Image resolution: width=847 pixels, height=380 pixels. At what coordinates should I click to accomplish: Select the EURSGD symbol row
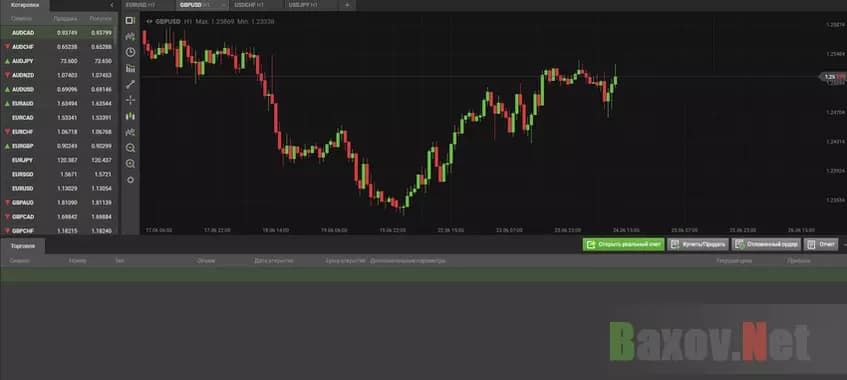(57, 174)
